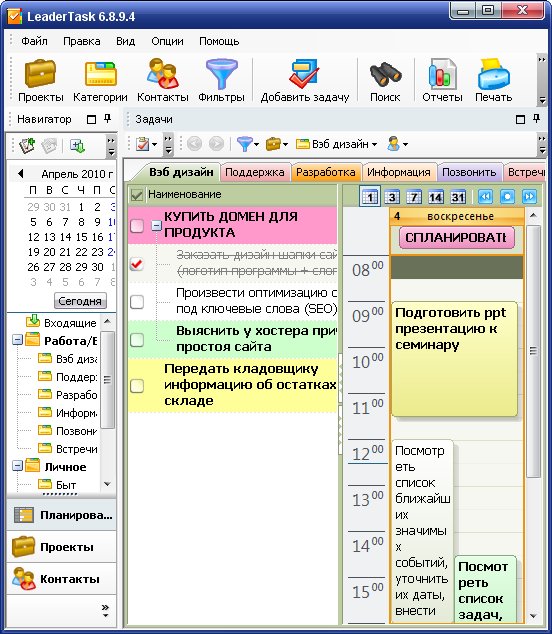Check the Передать кладовщику task checkbox

pos(137,385)
